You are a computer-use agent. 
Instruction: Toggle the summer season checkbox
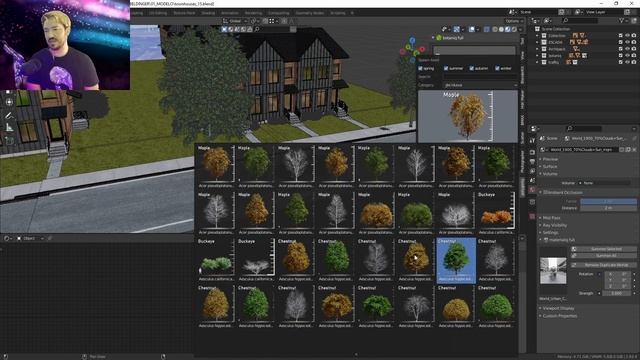pyautogui.click(x=446, y=68)
